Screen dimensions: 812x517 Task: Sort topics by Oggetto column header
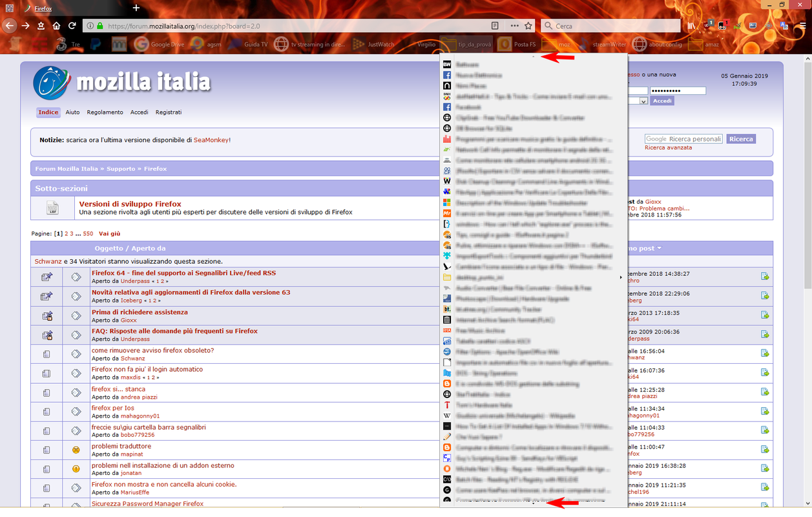click(x=108, y=248)
